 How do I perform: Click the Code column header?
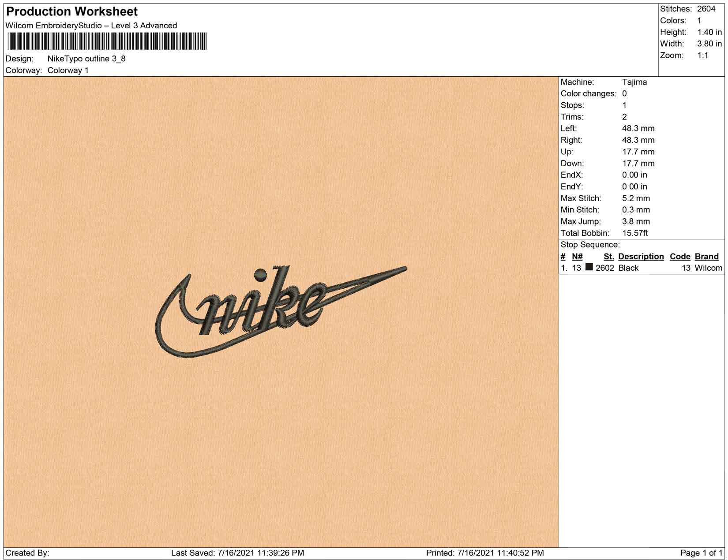point(680,257)
